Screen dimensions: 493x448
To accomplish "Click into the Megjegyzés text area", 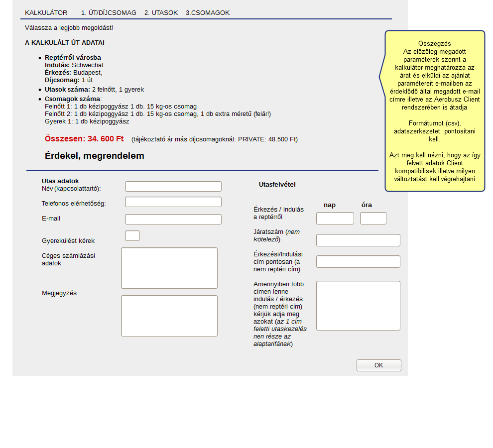I will pos(169,316).
